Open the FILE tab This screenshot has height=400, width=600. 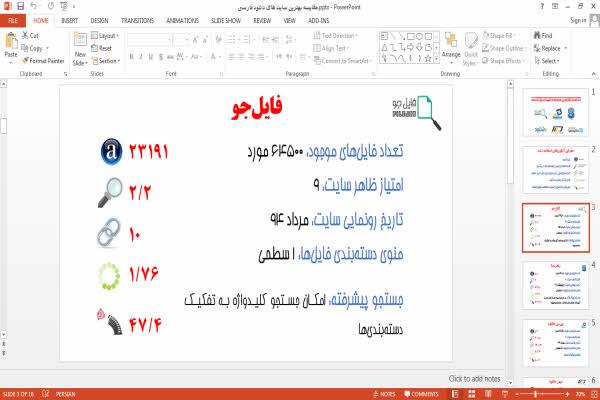pyautogui.click(x=13, y=21)
